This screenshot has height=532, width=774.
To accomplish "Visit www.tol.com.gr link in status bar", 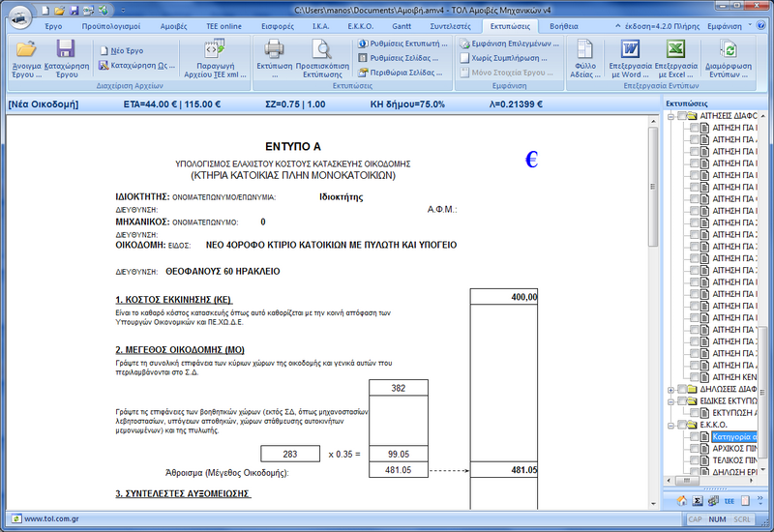I will point(52,518).
